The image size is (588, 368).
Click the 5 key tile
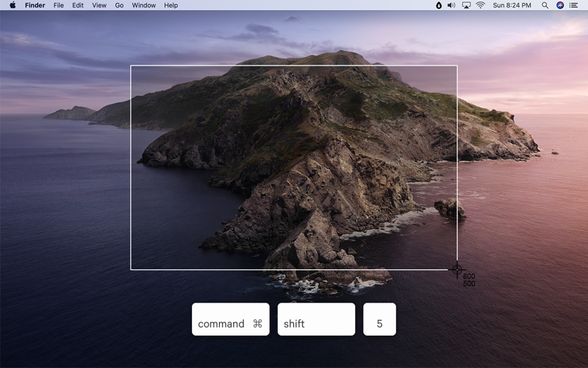tap(379, 319)
